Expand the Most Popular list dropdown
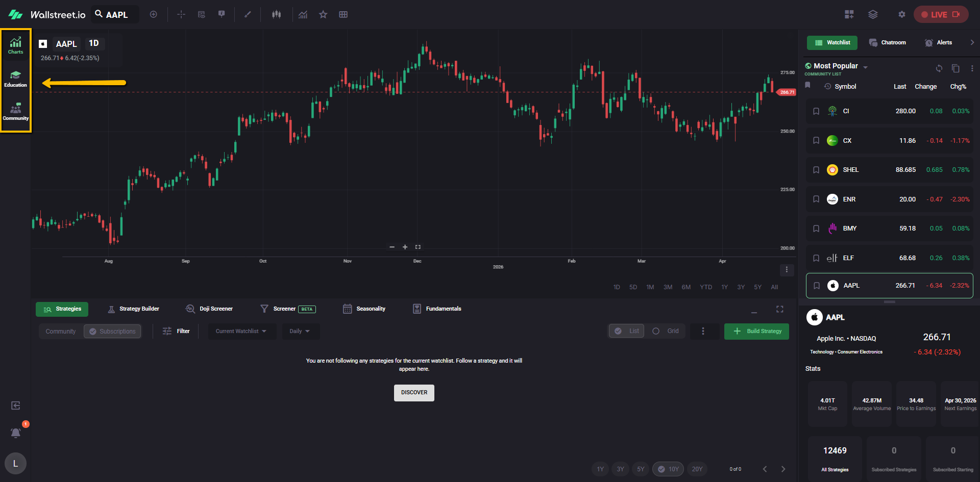The width and height of the screenshot is (980, 482). (865, 67)
